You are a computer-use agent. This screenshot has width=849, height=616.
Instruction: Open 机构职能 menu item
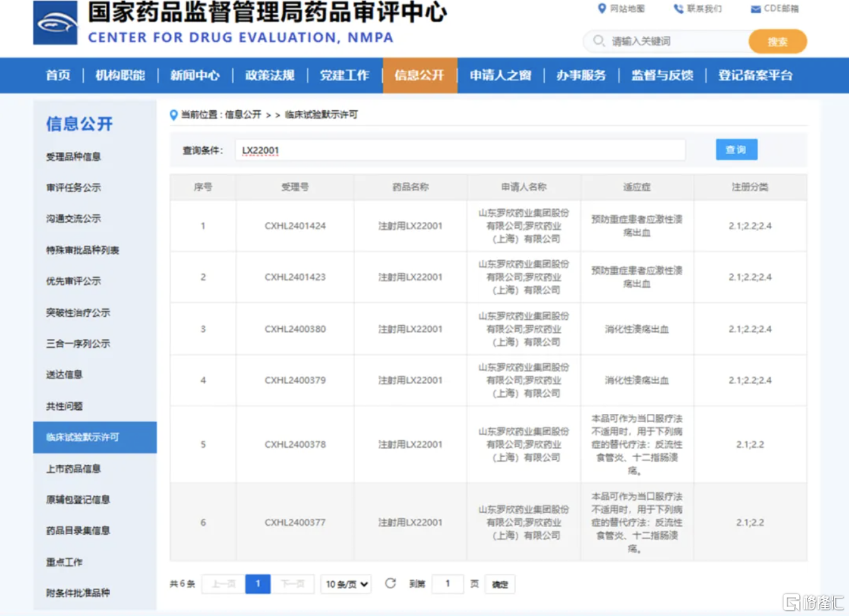tap(120, 76)
